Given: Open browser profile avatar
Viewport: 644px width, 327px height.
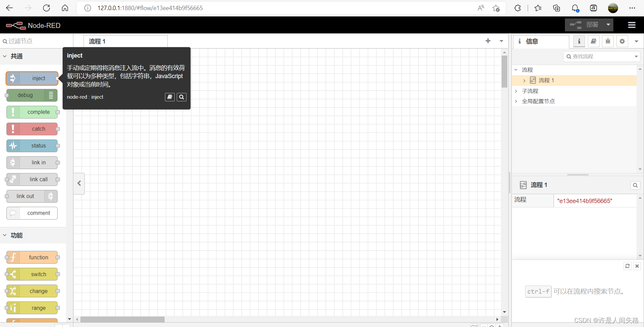Looking at the screenshot, I should click(613, 8).
